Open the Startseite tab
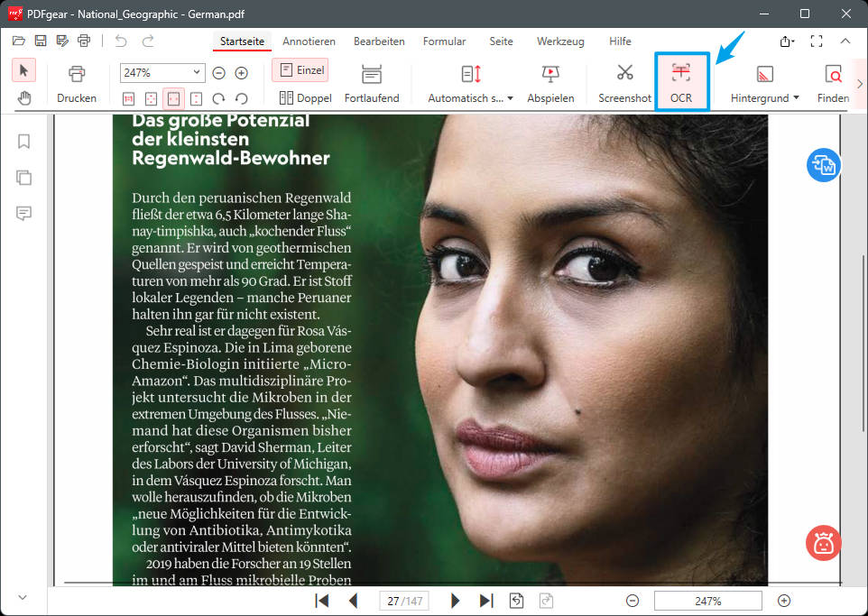868x616 pixels. click(x=242, y=41)
